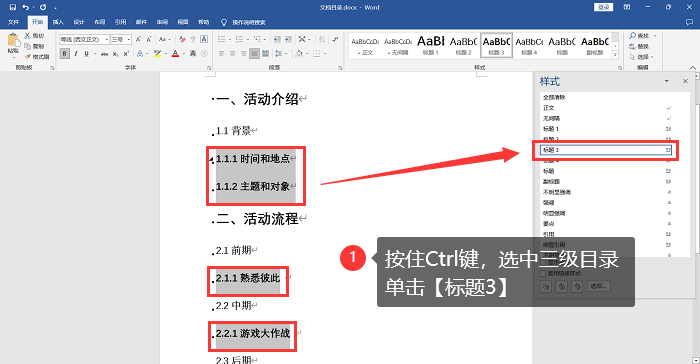Click the Superscript X² icon

click(x=126, y=54)
